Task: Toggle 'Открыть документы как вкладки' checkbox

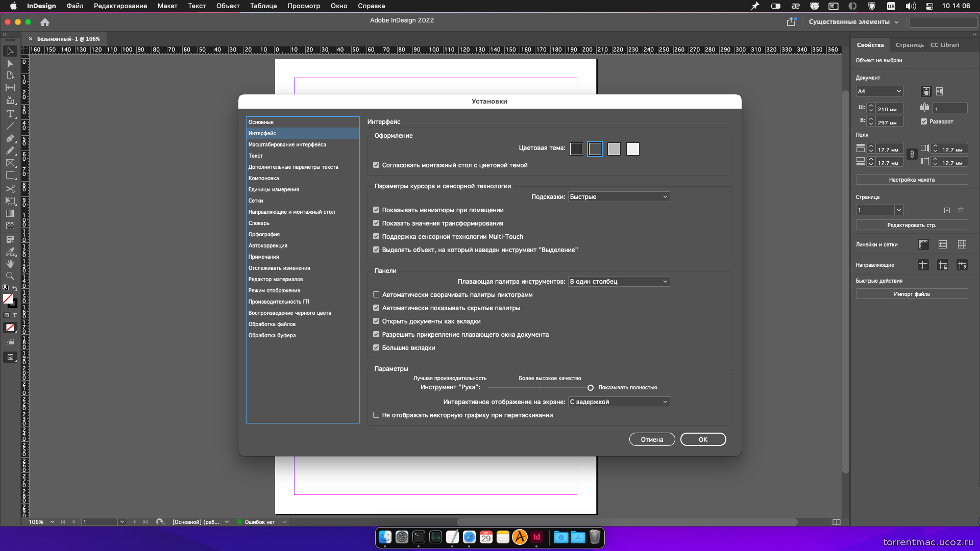Action: (376, 321)
